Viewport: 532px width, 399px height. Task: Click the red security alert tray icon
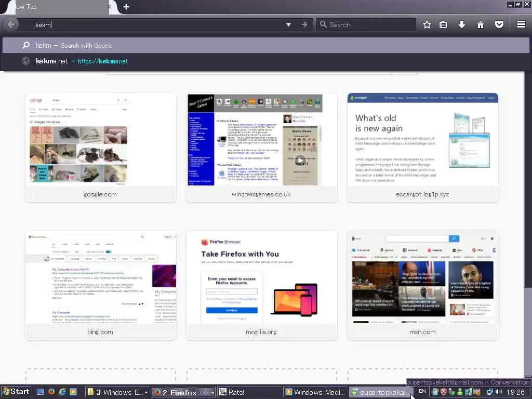[x=444, y=392]
